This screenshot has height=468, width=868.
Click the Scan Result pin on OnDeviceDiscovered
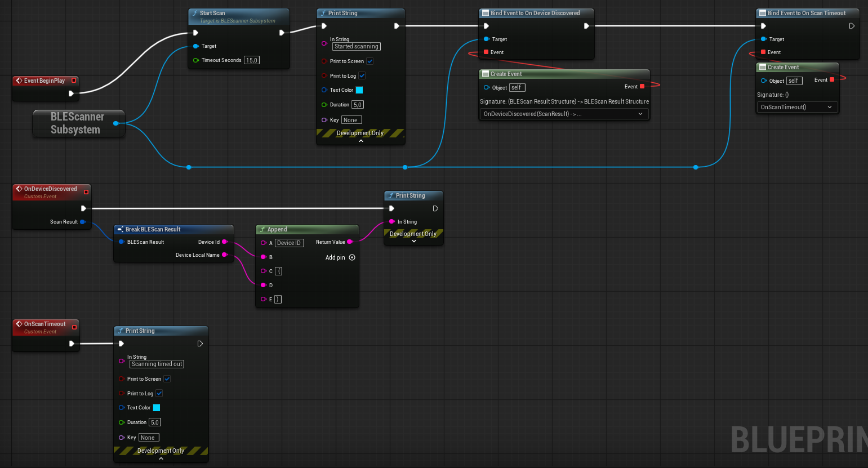click(x=82, y=222)
